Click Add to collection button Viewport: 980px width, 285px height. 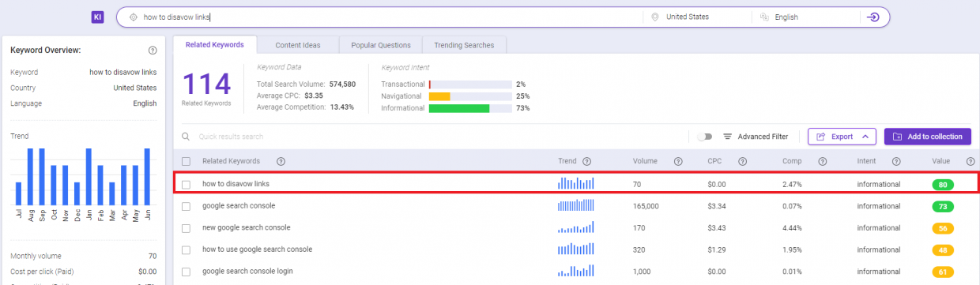click(928, 137)
